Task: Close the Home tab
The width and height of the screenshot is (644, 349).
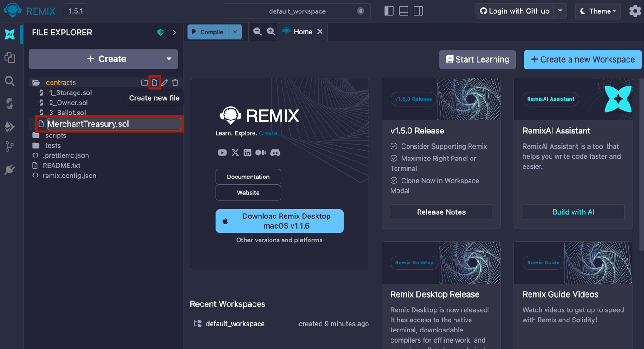Action: point(320,32)
